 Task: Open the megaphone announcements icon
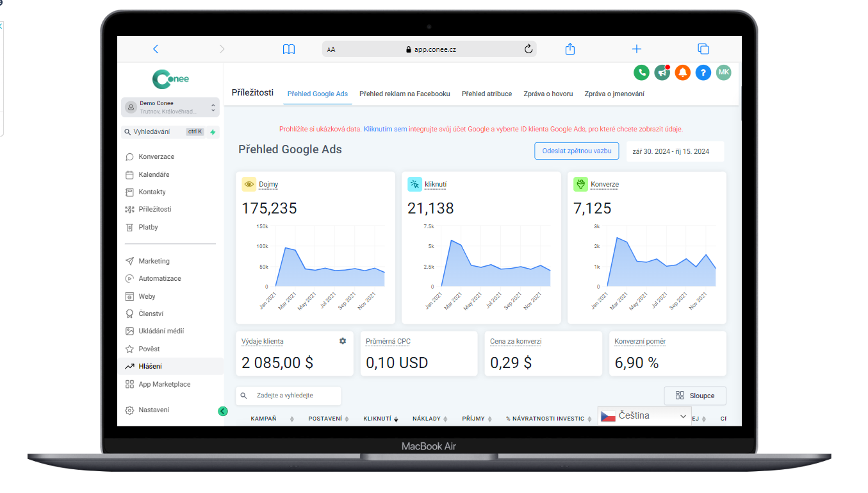click(662, 72)
